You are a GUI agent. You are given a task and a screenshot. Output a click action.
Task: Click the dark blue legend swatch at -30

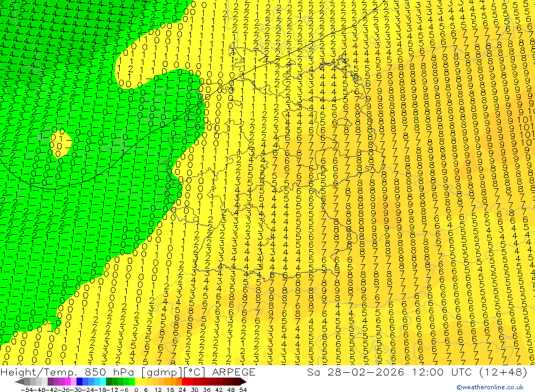(79, 382)
